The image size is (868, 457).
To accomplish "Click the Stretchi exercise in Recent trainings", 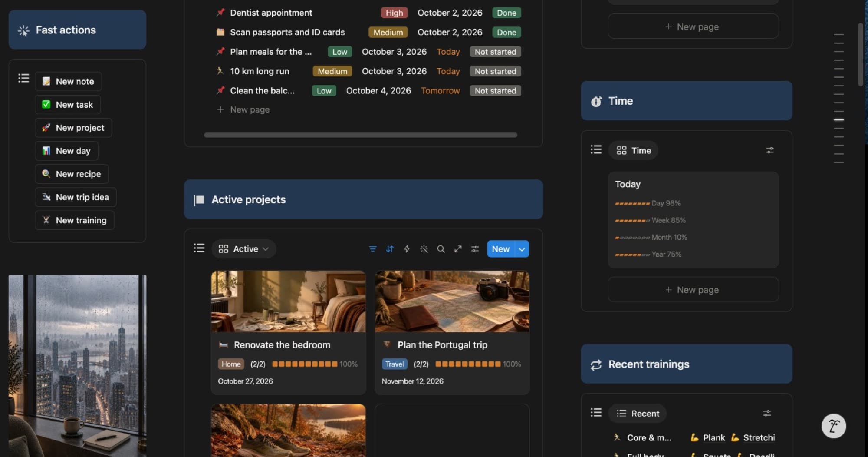I will point(753,437).
